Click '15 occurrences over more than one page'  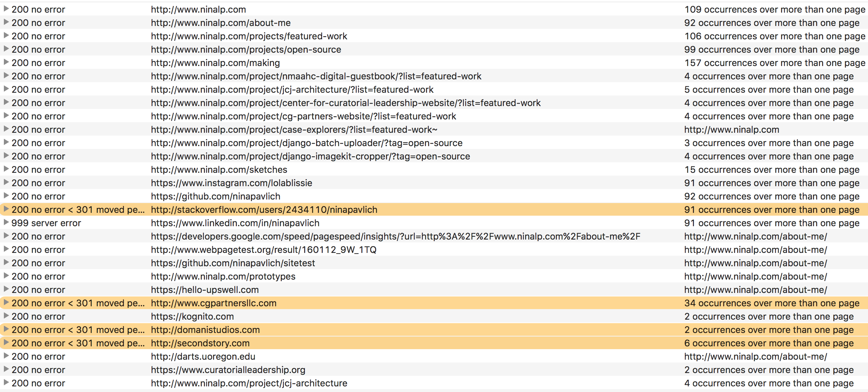tap(772, 170)
